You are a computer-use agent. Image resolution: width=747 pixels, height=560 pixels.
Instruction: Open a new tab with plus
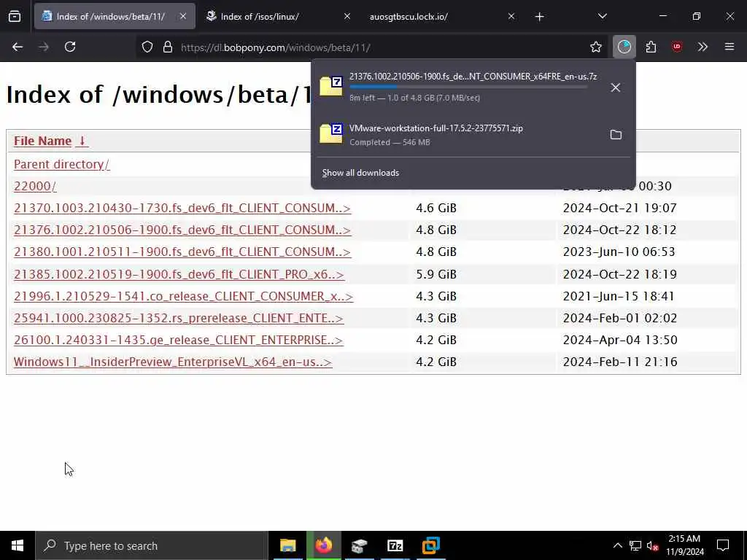click(539, 17)
